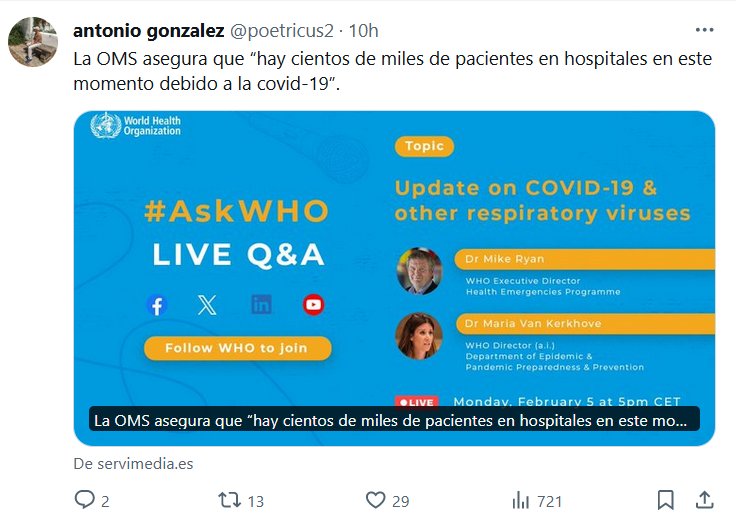Like the tweet with heart icon
This screenshot has width=736, height=526.
click(376, 500)
